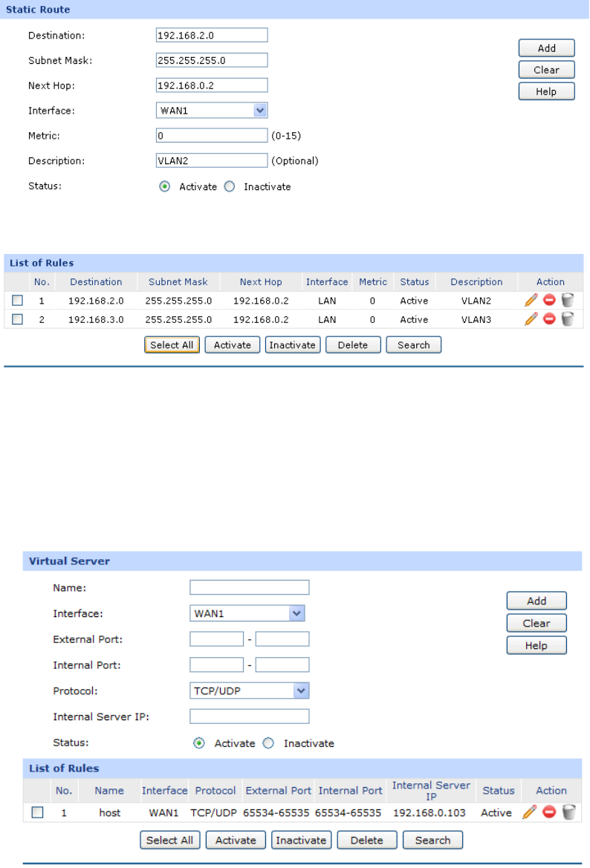Focus the Virtual Server Name field
Screen dimensions: 590x868
click(x=249, y=587)
